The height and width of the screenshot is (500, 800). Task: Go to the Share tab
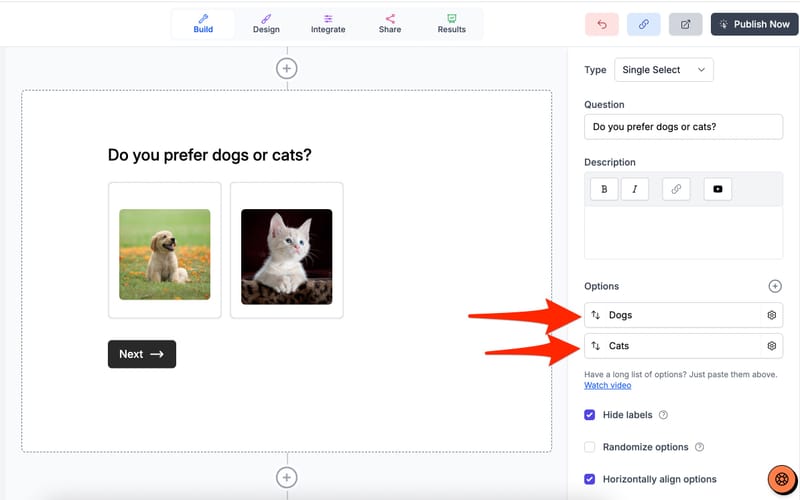tap(390, 24)
